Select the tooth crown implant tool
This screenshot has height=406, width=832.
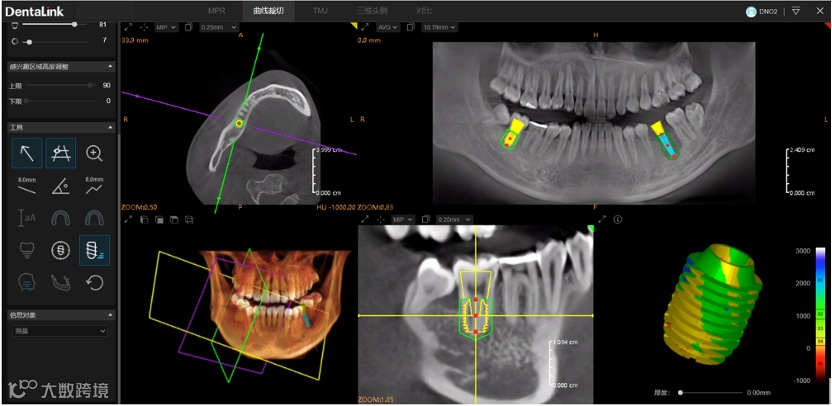pyautogui.click(x=27, y=250)
